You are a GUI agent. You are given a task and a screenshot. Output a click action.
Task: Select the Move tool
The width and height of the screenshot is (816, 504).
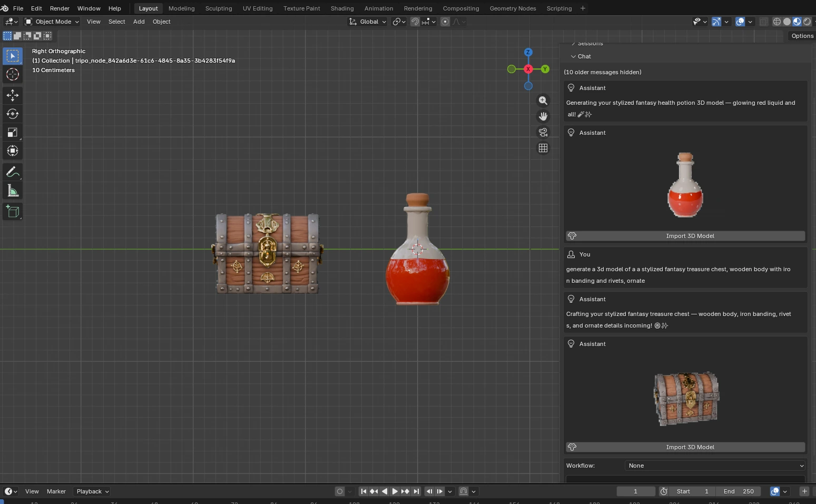click(x=13, y=95)
